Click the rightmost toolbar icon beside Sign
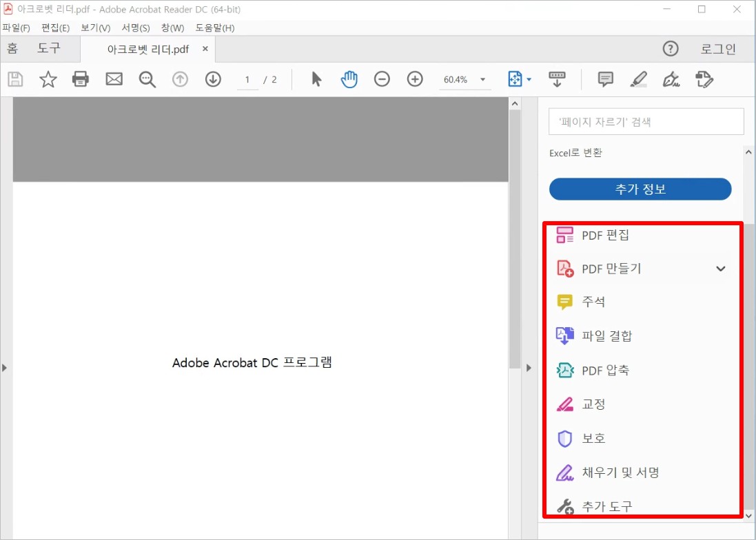 (704, 79)
